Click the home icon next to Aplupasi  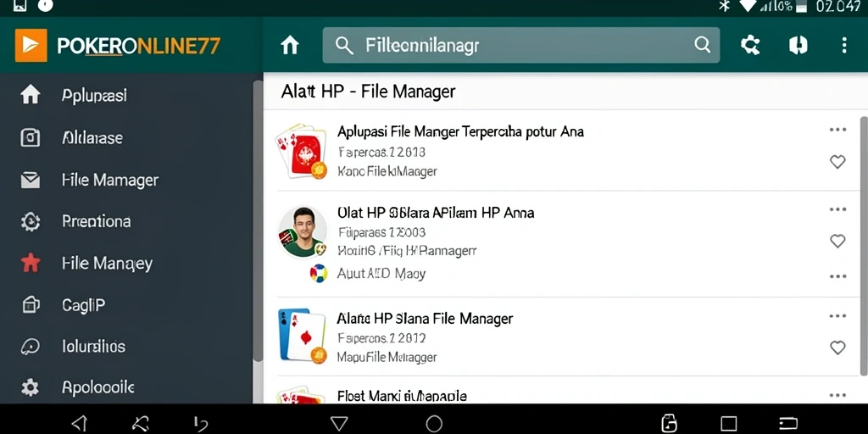click(x=31, y=95)
